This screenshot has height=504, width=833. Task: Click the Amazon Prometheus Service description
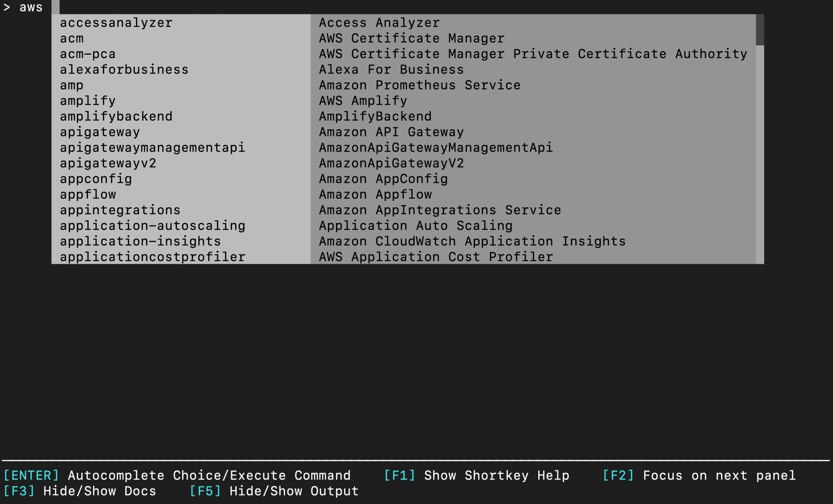point(420,85)
